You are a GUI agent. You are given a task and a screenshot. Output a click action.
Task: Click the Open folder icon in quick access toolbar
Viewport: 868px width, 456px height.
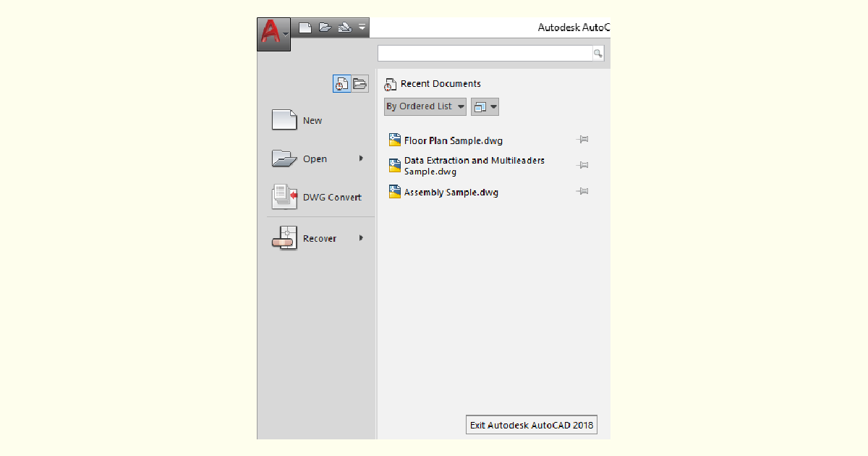(x=325, y=28)
